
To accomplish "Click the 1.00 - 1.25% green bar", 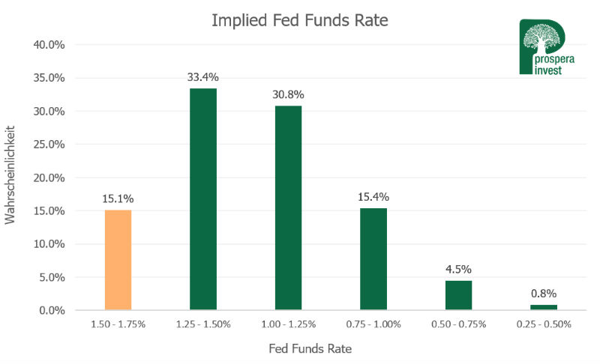I will point(288,207).
